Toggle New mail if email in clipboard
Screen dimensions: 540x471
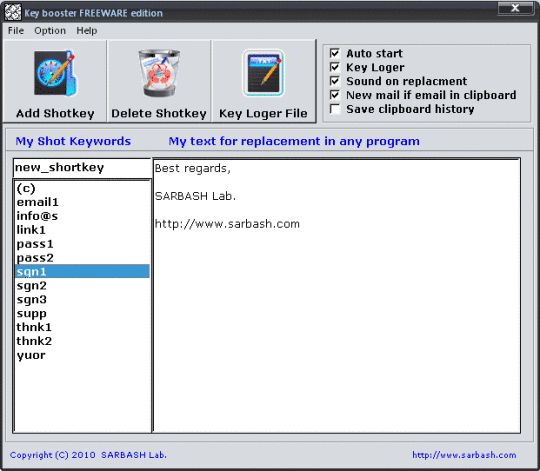coord(335,95)
